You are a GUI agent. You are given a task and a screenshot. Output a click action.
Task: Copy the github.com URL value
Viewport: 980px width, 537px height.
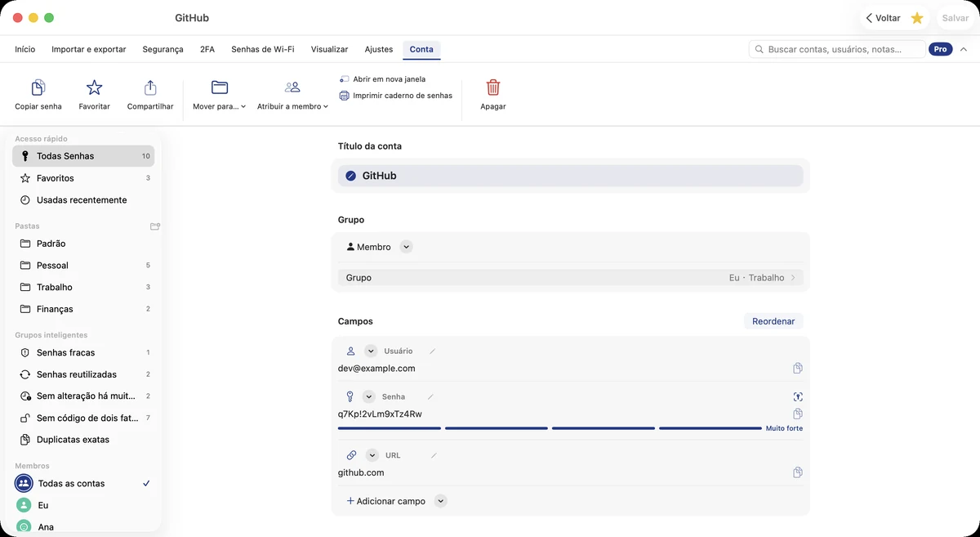(798, 472)
